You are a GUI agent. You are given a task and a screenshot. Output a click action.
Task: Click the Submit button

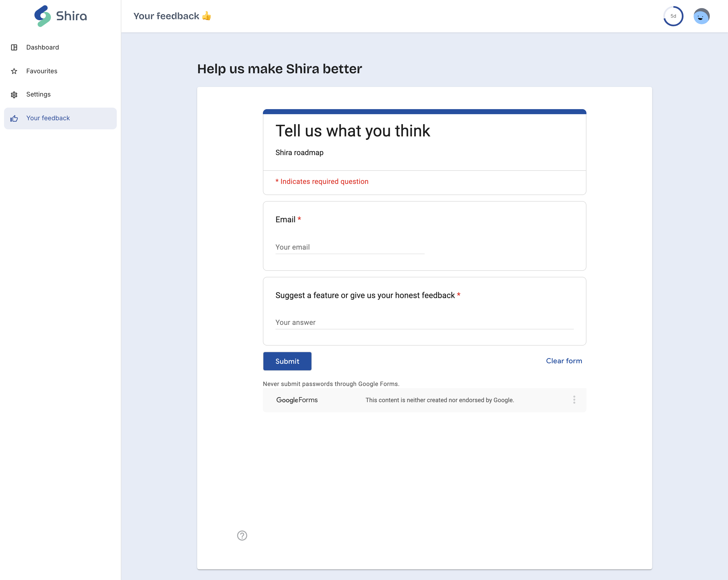coord(287,361)
